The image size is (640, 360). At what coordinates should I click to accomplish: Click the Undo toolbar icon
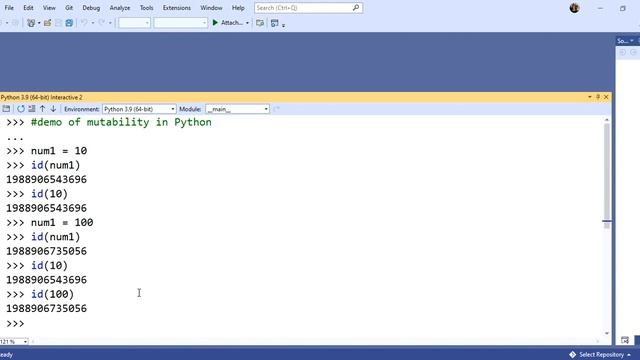pyautogui.click(x=84, y=23)
